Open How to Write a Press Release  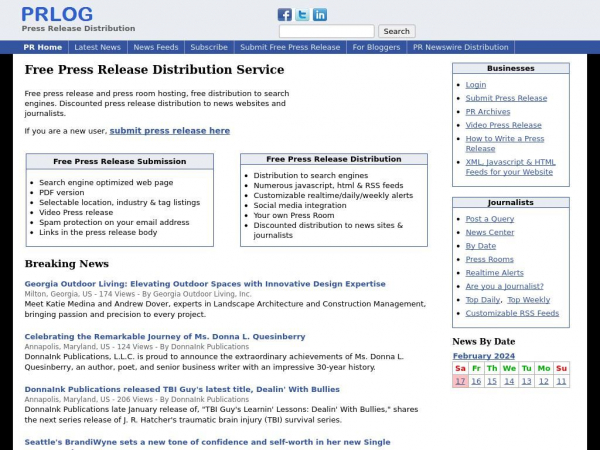pos(504,143)
